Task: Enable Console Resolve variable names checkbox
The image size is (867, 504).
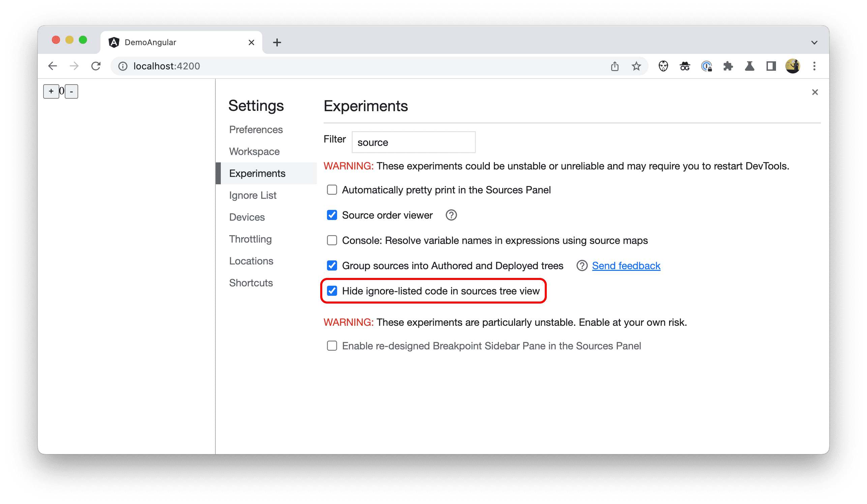Action: (332, 240)
